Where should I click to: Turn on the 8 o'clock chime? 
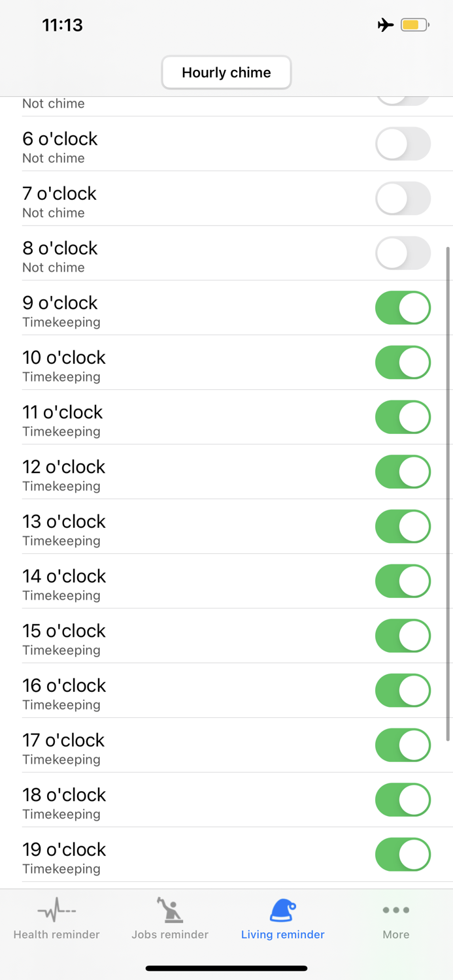(x=403, y=253)
